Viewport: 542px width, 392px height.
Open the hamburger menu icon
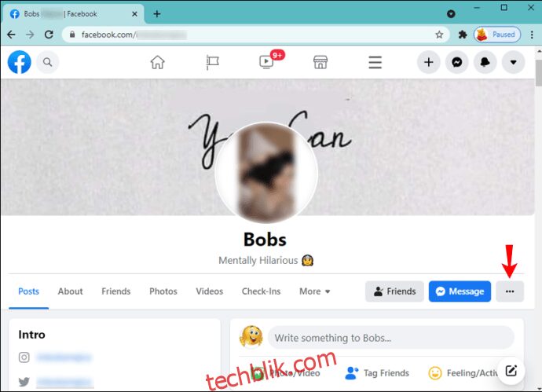[375, 63]
